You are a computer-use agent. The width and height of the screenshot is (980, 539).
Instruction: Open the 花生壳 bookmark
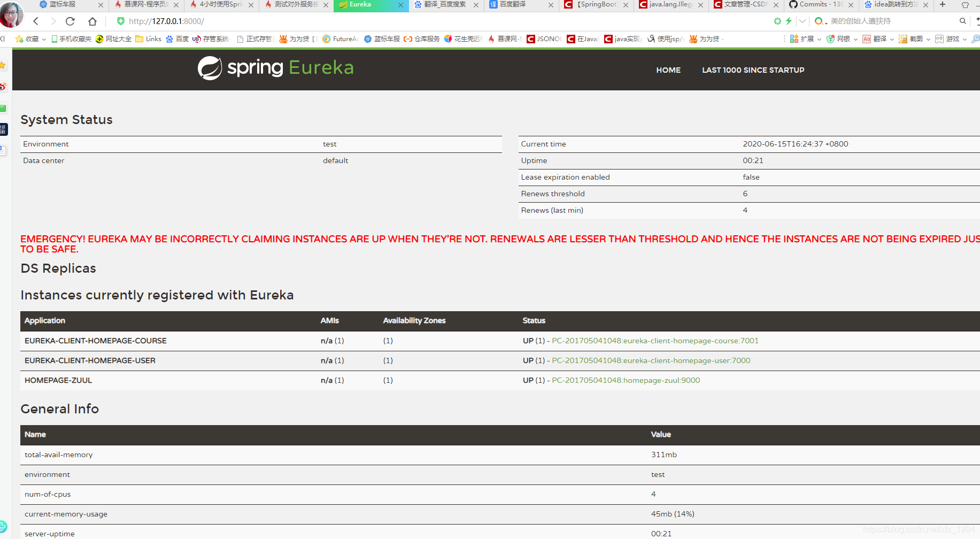click(x=463, y=39)
